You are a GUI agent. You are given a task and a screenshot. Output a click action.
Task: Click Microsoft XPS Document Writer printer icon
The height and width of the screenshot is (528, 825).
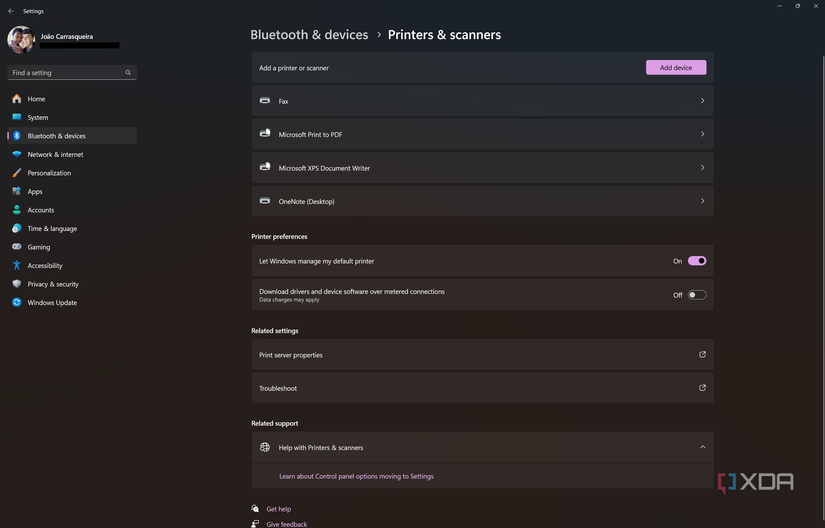pos(265,167)
